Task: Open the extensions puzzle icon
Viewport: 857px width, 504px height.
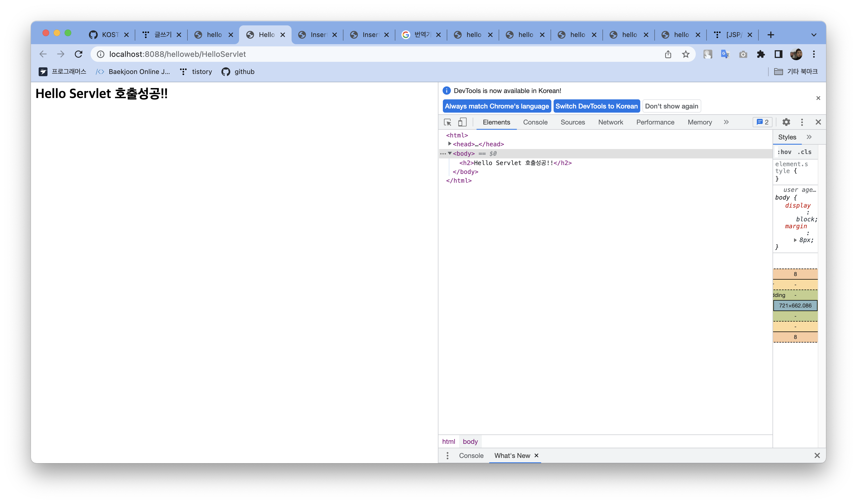Action: 761,54
